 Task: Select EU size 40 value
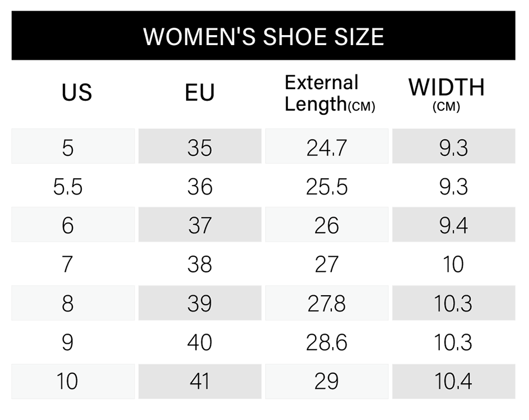coord(200,343)
